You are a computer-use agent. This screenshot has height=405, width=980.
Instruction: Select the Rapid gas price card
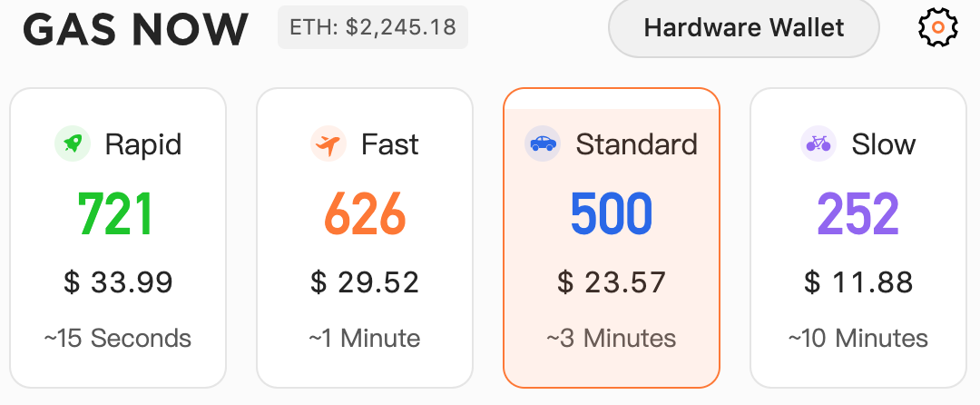(118, 238)
